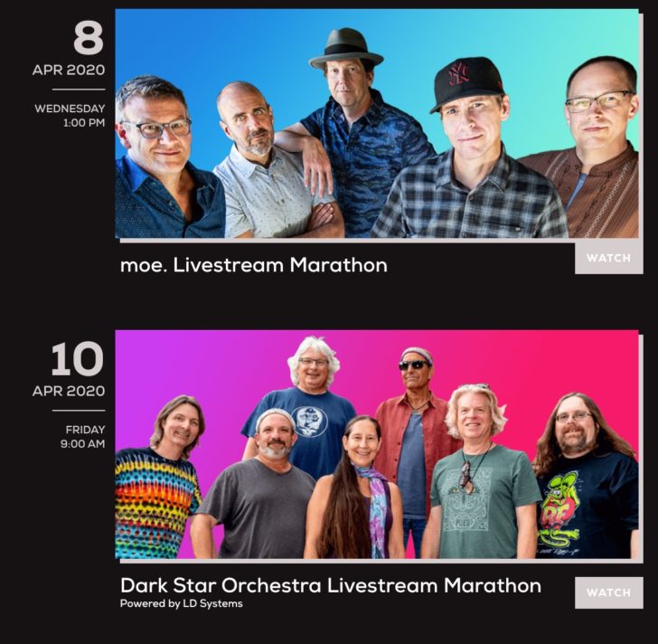Click the Rat Fink graphic on black t-shirt

point(559,508)
